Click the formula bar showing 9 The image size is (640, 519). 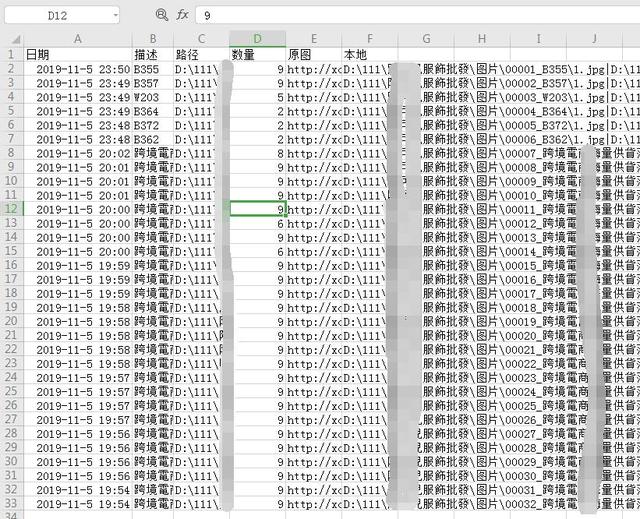click(418, 16)
